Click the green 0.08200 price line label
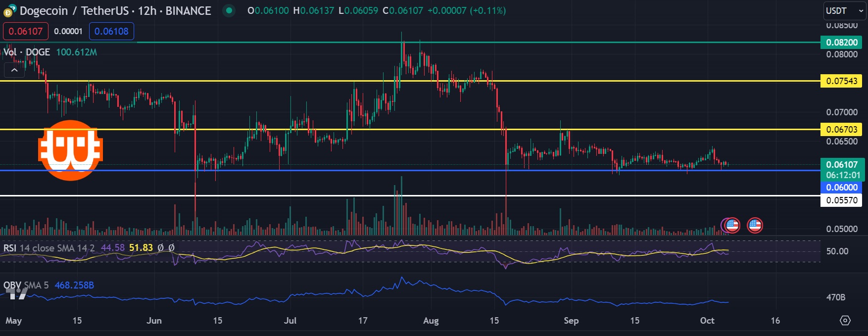 pos(841,42)
